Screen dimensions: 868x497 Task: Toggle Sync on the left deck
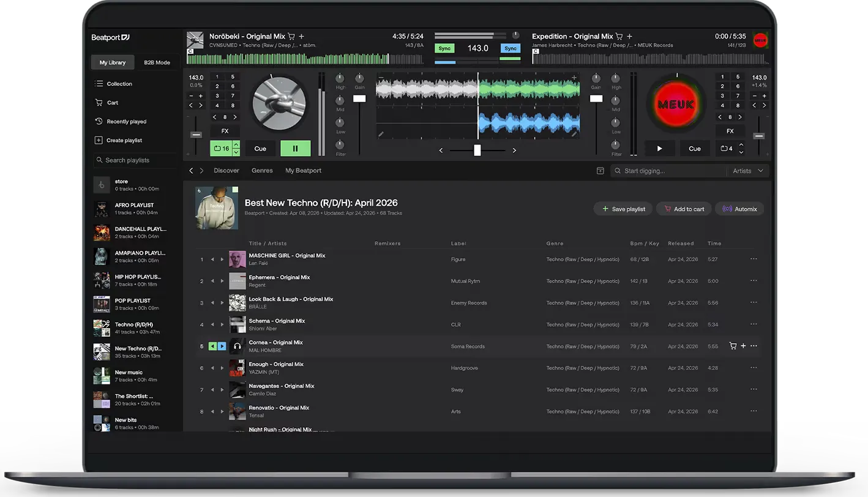tap(444, 48)
